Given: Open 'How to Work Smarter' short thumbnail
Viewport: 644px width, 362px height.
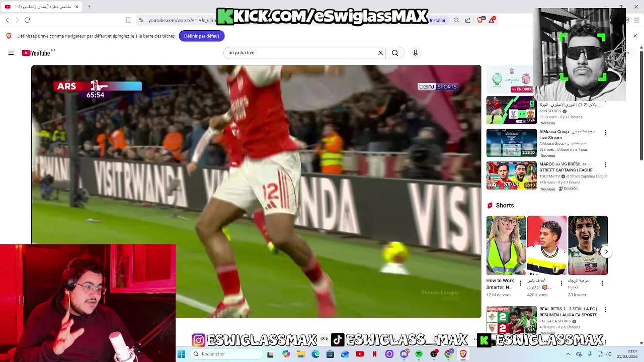Looking at the screenshot, I should (506, 245).
